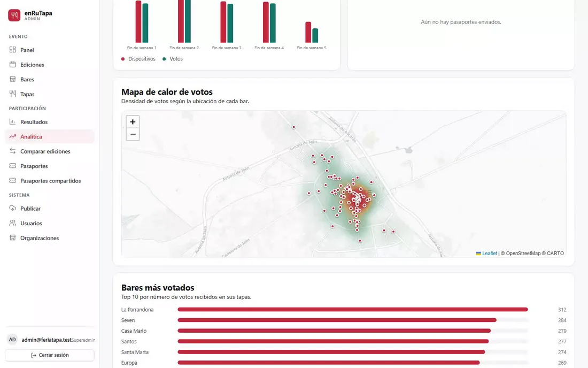Click the logout arrow icon in Cerrar sesión
The height and width of the screenshot is (368, 588).
pyautogui.click(x=33, y=355)
